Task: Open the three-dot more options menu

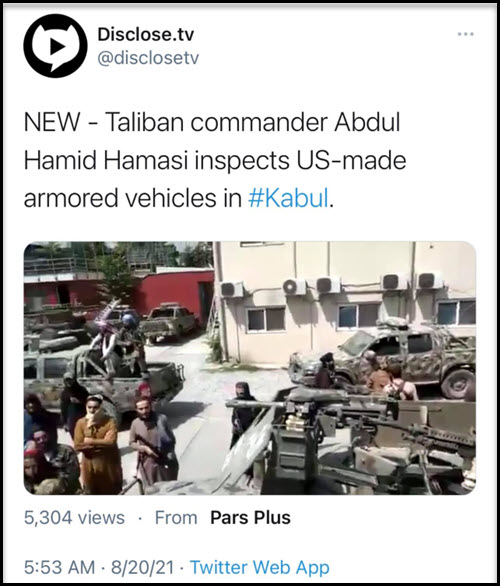Action: [x=466, y=34]
